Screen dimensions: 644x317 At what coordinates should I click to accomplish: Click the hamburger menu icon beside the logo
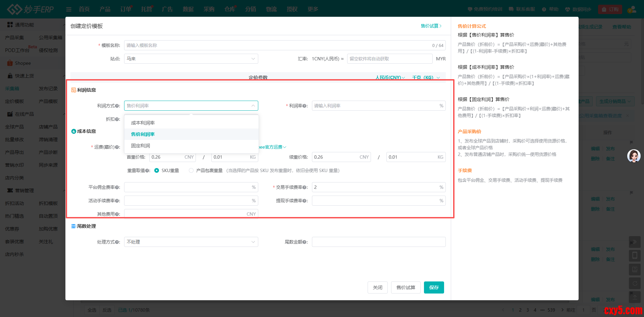tap(69, 9)
